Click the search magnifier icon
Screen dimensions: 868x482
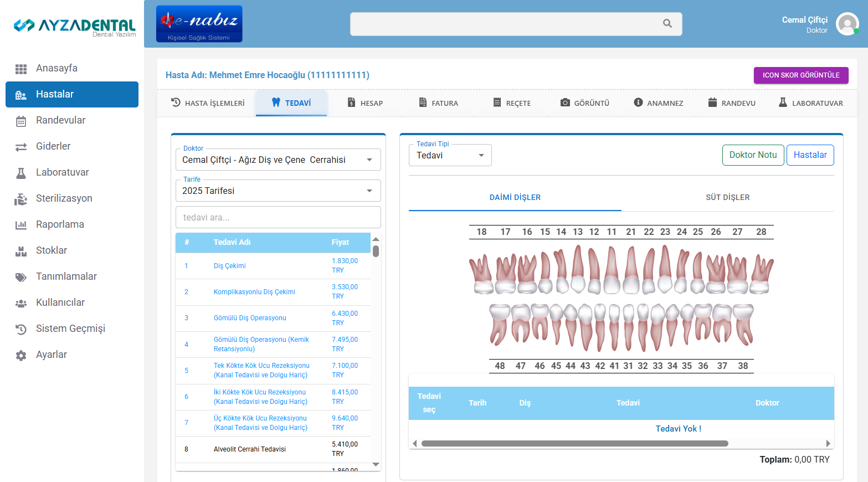[x=667, y=24]
